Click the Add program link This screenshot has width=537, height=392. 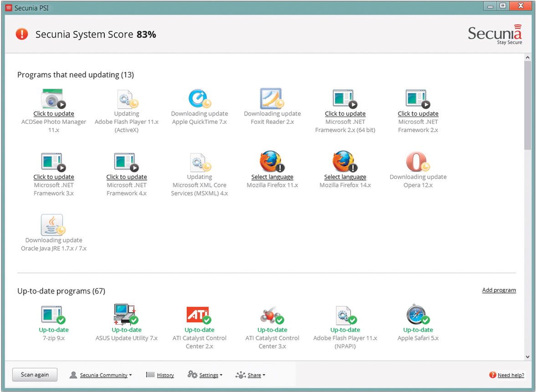pos(499,290)
